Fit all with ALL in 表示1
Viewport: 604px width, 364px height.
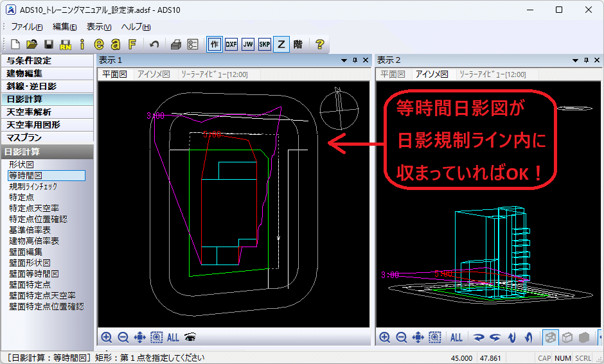(x=173, y=338)
